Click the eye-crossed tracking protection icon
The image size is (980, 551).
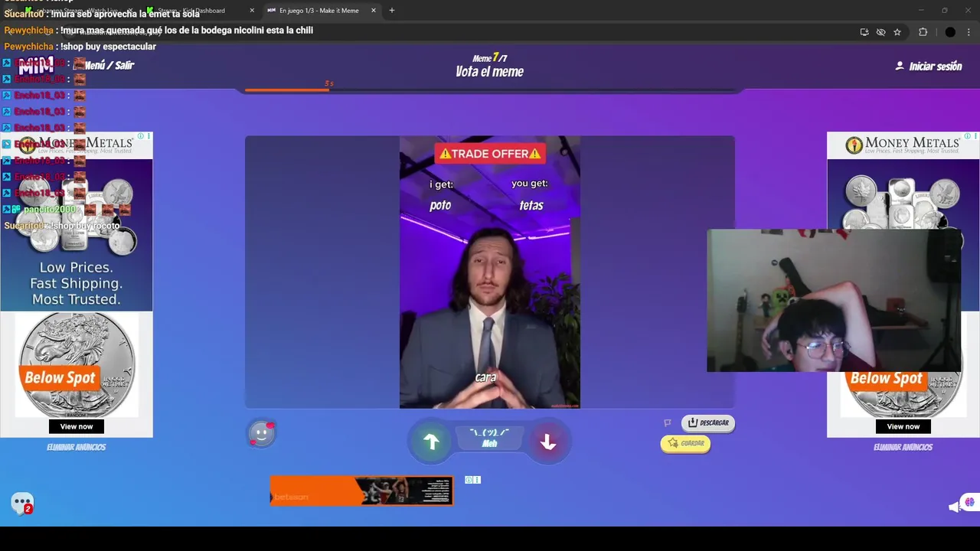click(880, 32)
